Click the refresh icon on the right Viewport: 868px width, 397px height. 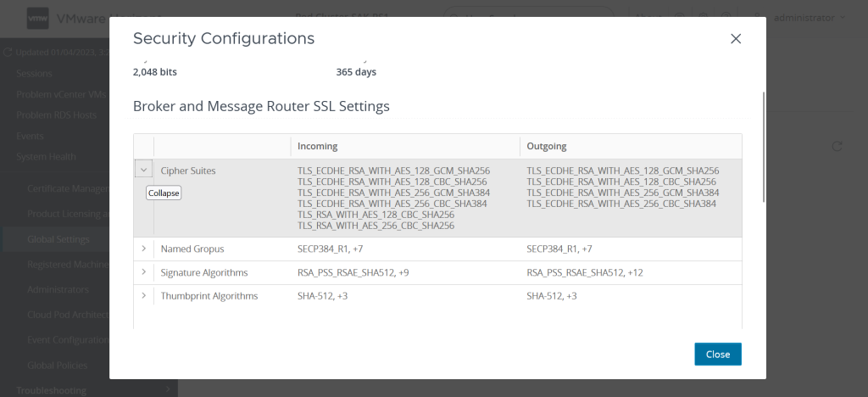[x=837, y=147]
